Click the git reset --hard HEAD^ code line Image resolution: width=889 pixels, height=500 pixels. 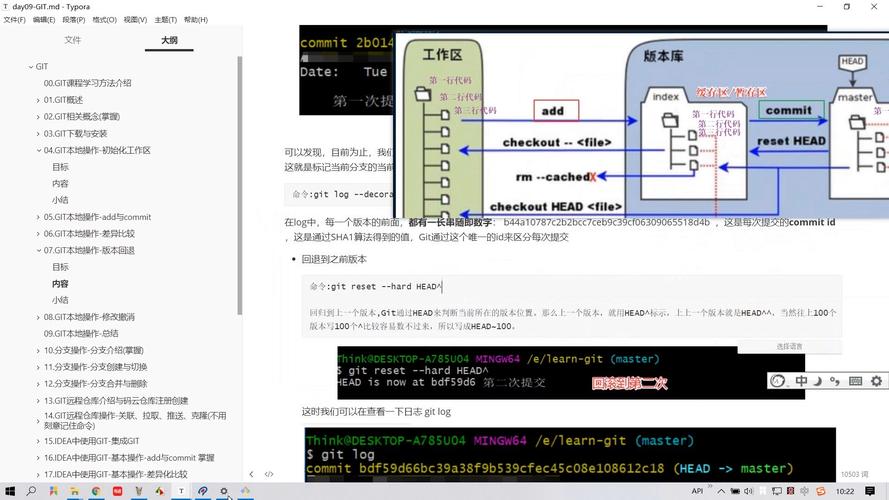coord(376,287)
